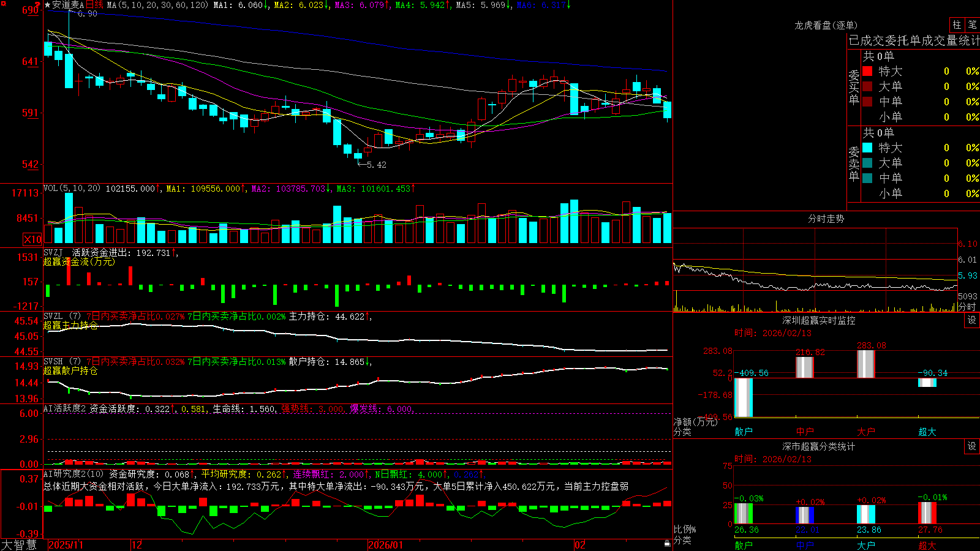The height and width of the screenshot is (551, 980).
Task: Click the 日线 period label
Action: (94, 5)
